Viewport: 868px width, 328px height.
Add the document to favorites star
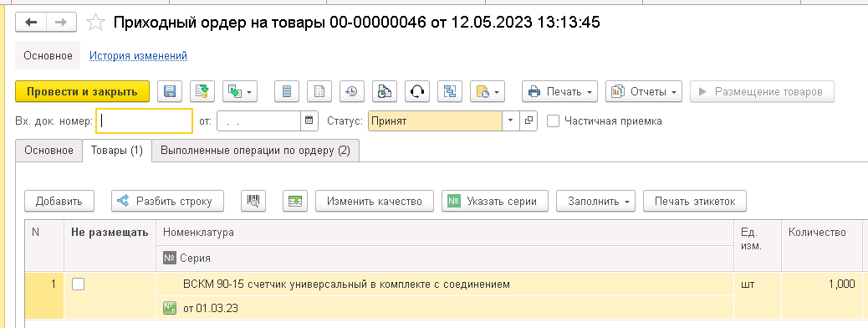coord(96,22)
